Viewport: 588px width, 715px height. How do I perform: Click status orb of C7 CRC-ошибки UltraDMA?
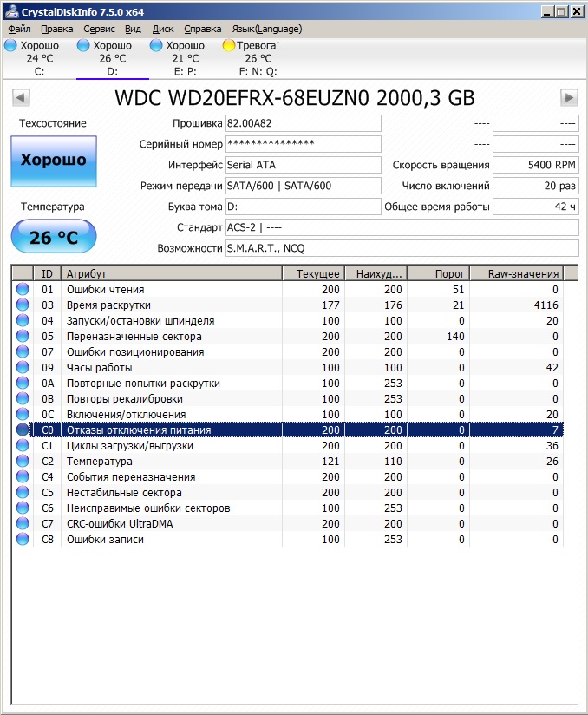tap(23, 523)
